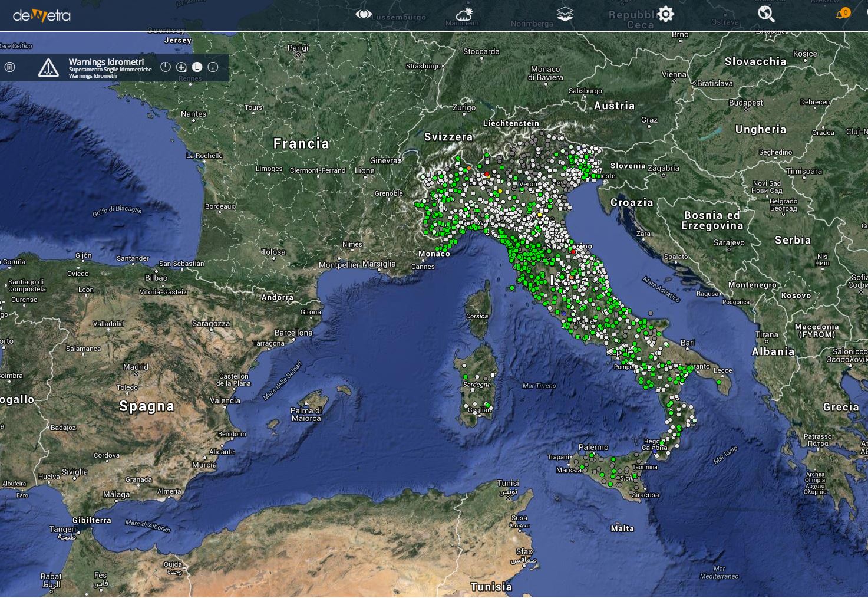Open the notifications bell with 0 badge
Screen dimensions: 868x598
click(x=843, y=14)
